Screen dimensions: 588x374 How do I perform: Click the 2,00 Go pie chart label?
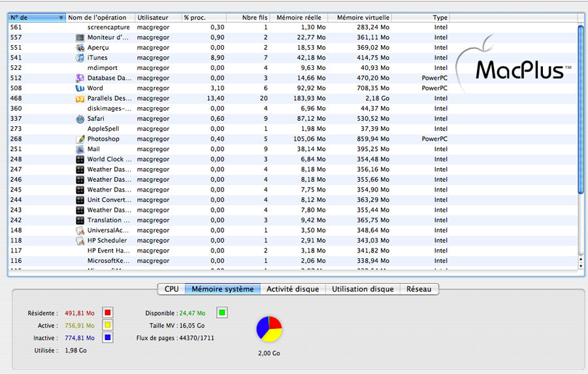(x=269, y=353)
